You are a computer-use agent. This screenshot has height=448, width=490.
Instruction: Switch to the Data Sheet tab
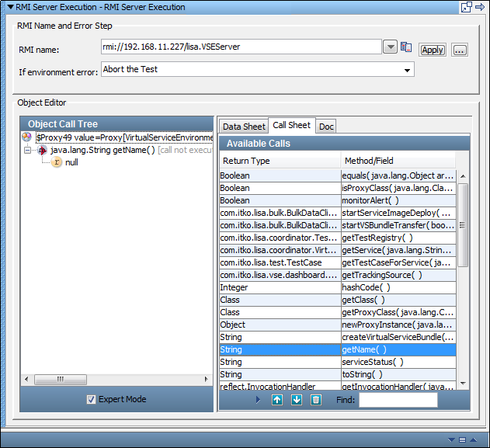244,127
